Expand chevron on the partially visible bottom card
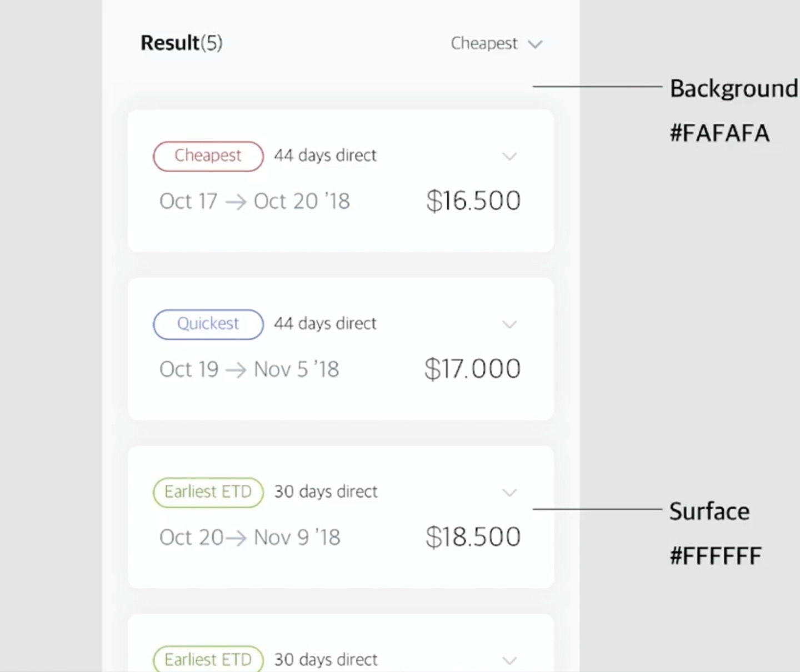The image size is (800, 672). coord(509,660)
